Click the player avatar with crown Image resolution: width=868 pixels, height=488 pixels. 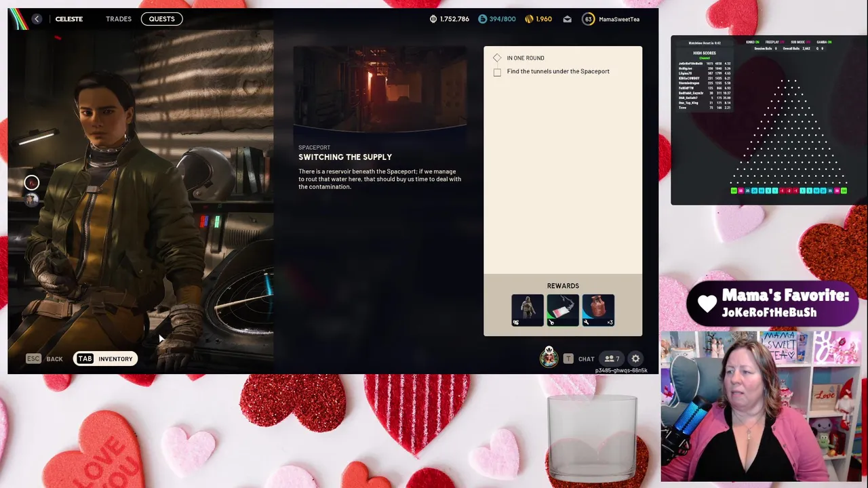tap(549, 357)
